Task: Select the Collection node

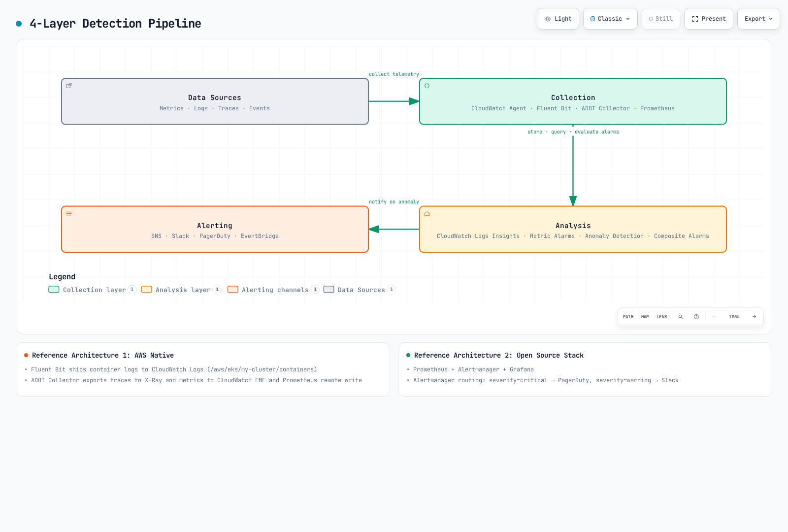Action: [x=573, y=101]
